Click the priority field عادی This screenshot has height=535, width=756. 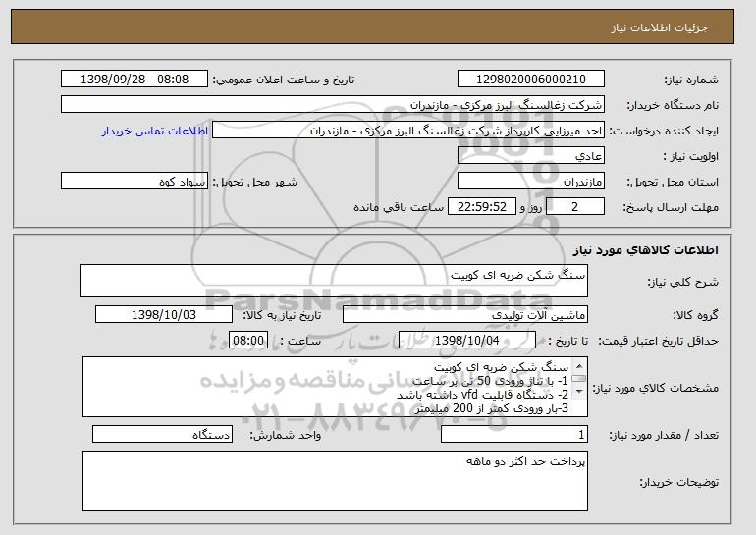pos(531,156)
